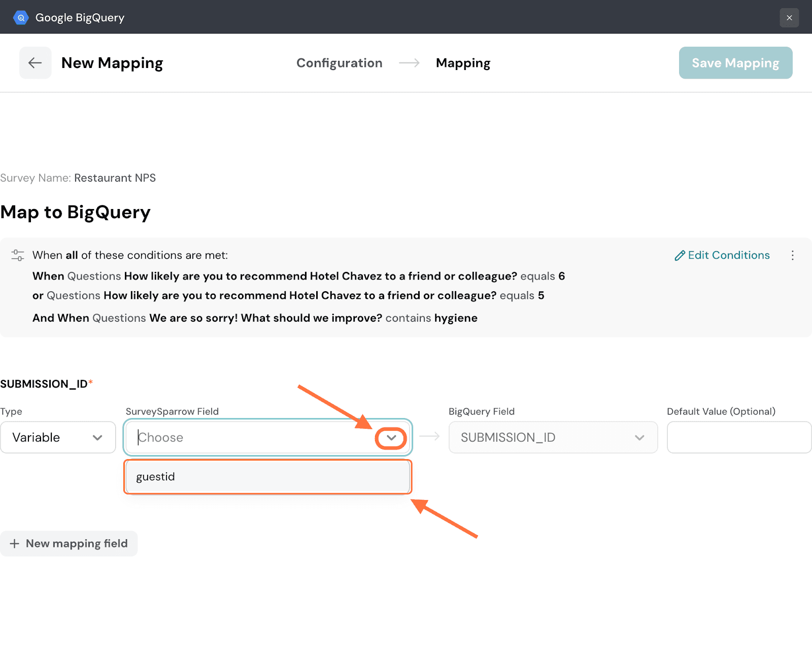Viewport: 812px width, 662px height.
Task: Close the Google BigQuery dialog
Action: point(789,18)
